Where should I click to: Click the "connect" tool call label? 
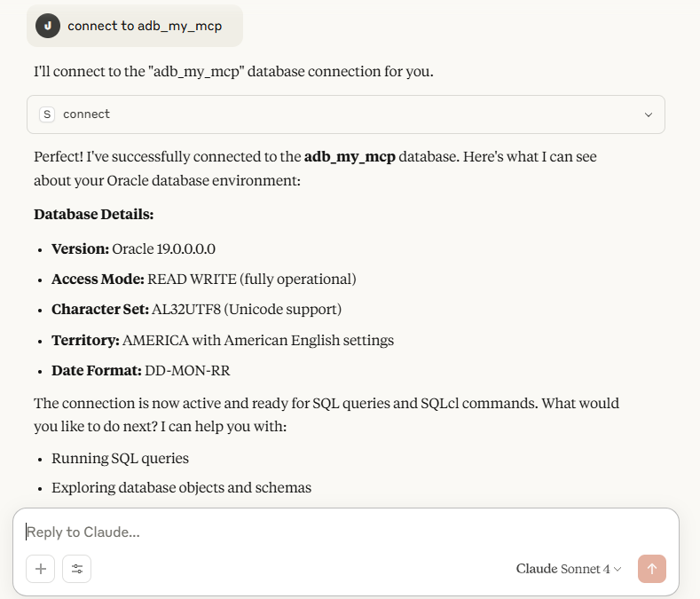86,114
